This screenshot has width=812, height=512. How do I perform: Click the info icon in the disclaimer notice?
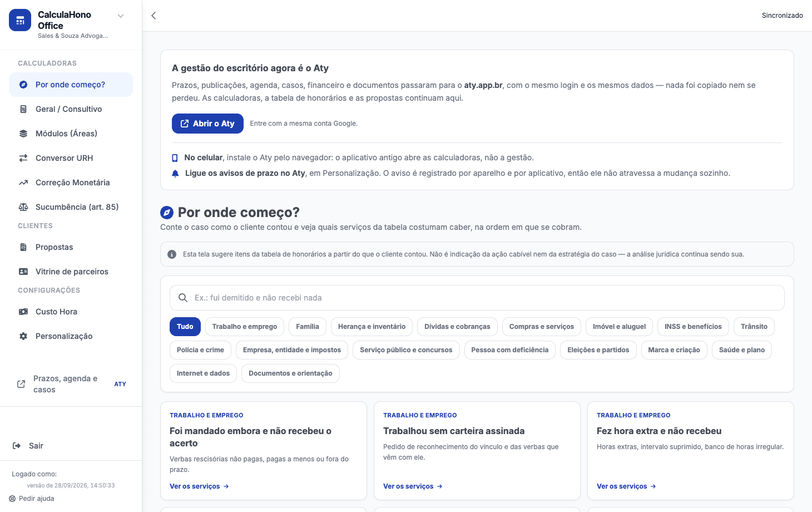pyautogui.click(x=172, y=254)
